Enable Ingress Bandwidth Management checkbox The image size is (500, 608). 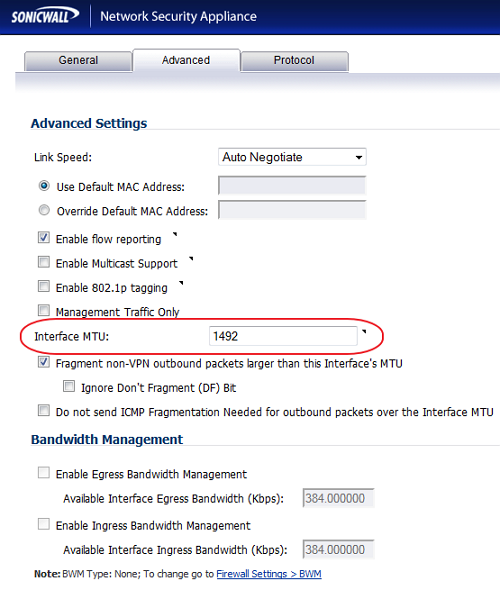(x=44, y=524)
